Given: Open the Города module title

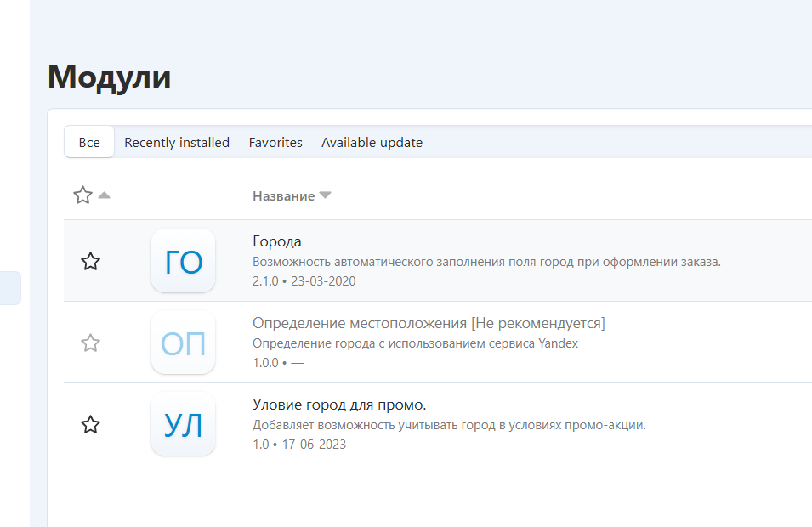Looking at the screenshot, I should tap(277, 242).
